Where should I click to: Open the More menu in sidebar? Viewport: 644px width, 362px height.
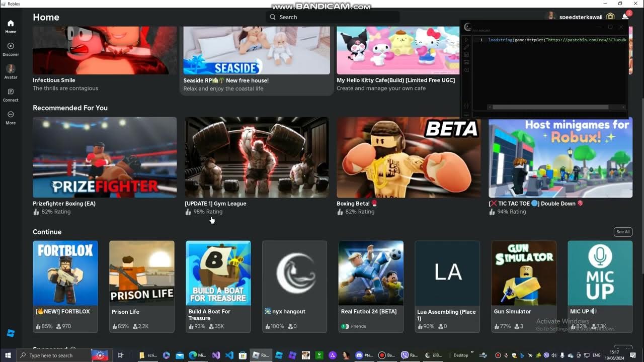11,118
